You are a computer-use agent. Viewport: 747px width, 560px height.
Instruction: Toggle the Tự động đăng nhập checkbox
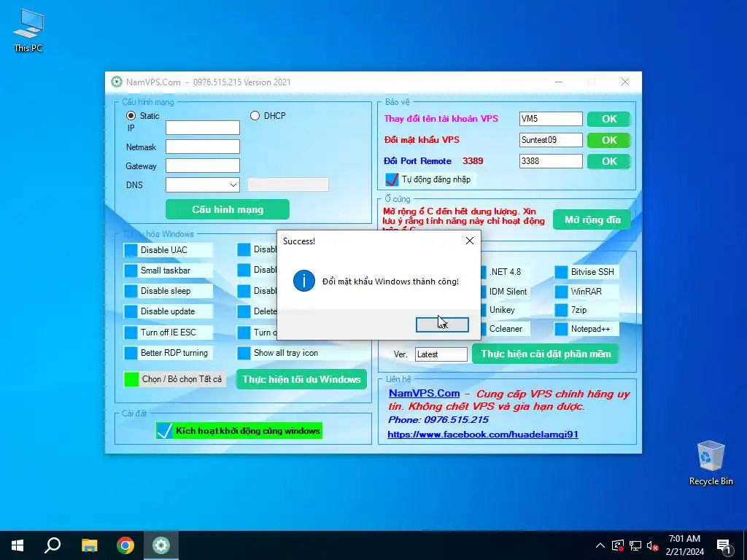pos(392,179)
